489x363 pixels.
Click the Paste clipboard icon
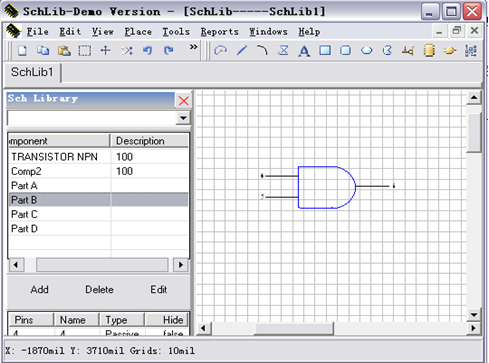click(x=64, y=51)
